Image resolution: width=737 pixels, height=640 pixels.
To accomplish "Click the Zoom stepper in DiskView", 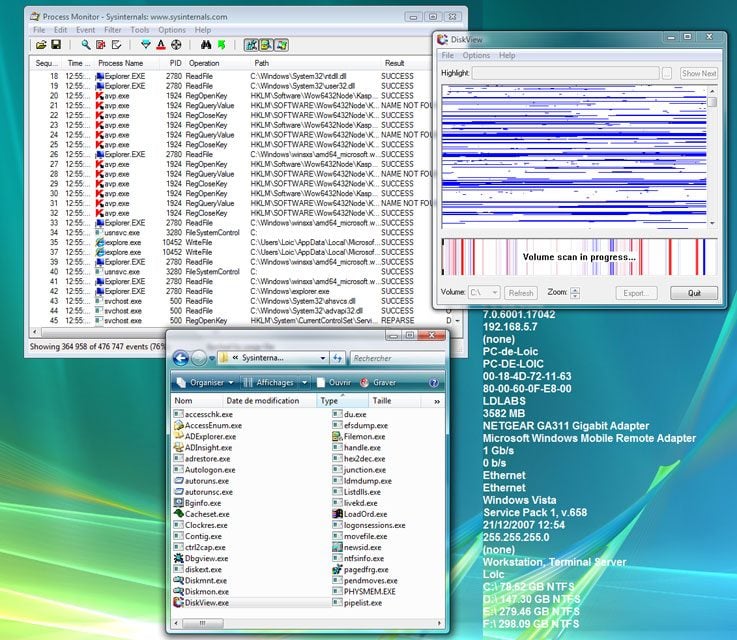I will [575, 293].
